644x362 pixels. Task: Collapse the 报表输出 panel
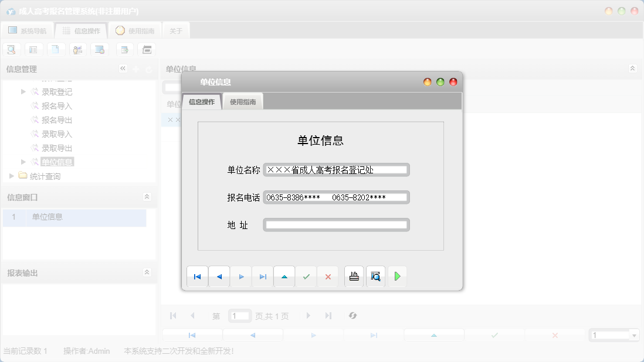click(x=147, y=272)
